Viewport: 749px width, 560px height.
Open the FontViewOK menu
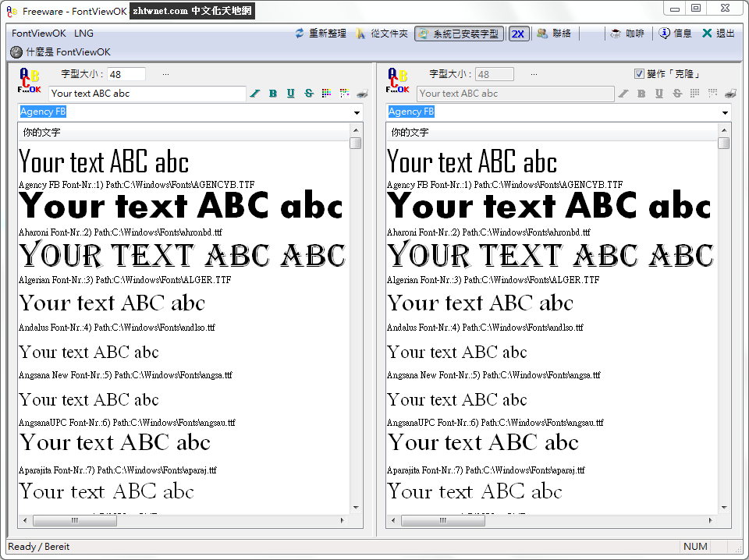(x=39, y=34)
